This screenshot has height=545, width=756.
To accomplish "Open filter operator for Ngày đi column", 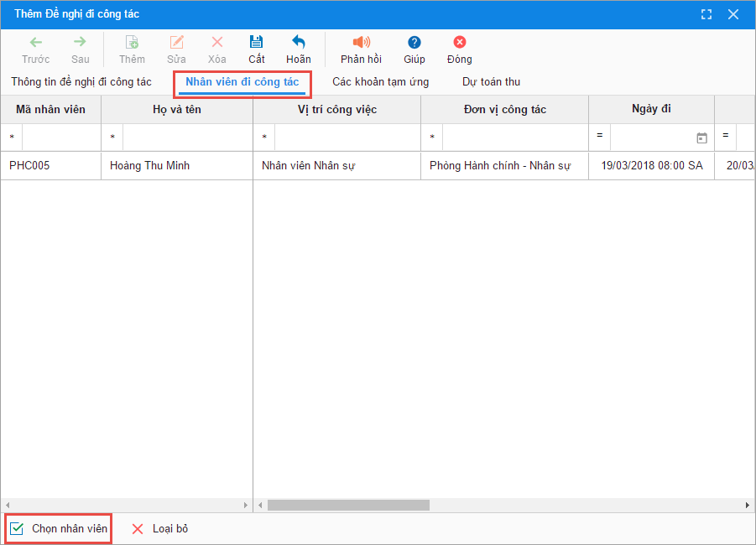I will [x=599, y=137].
